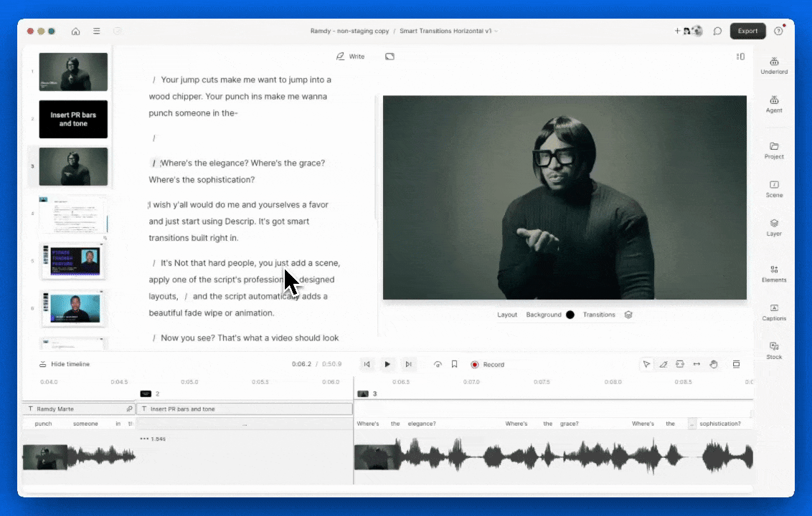Viewport: 812px width, 516px height.
Task: Click the Export button
Action: 747,31
